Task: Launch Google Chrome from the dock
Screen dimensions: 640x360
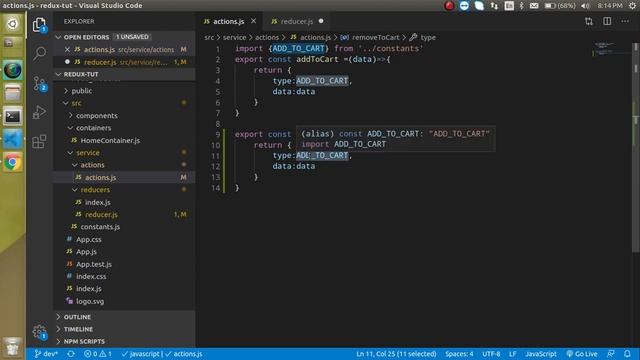Action: (13, 162)
